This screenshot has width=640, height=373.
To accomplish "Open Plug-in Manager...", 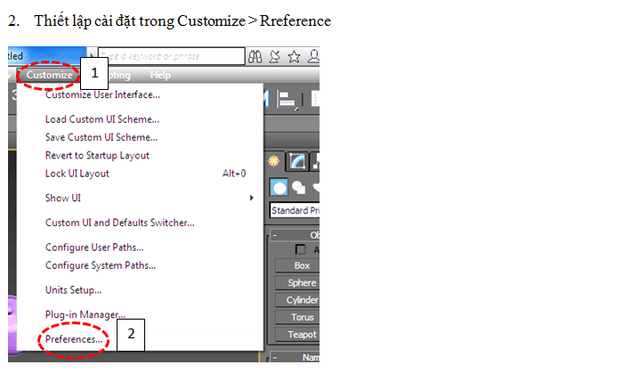I will tap(85, 315).
